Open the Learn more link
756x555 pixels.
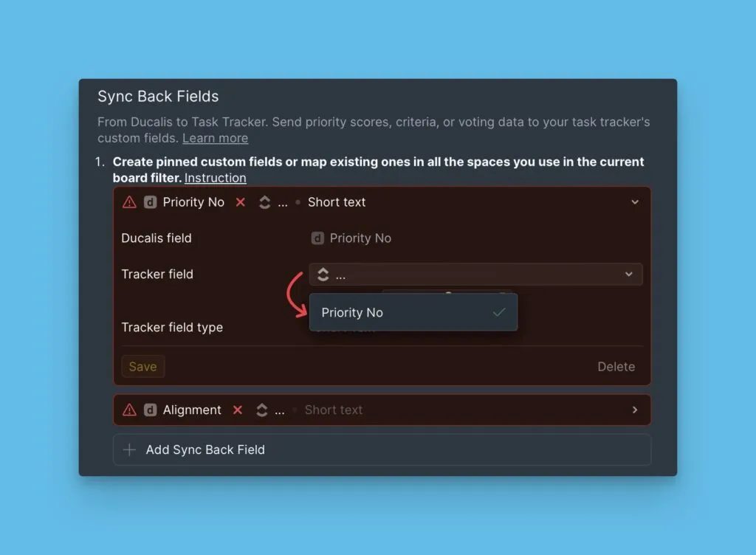215,138
